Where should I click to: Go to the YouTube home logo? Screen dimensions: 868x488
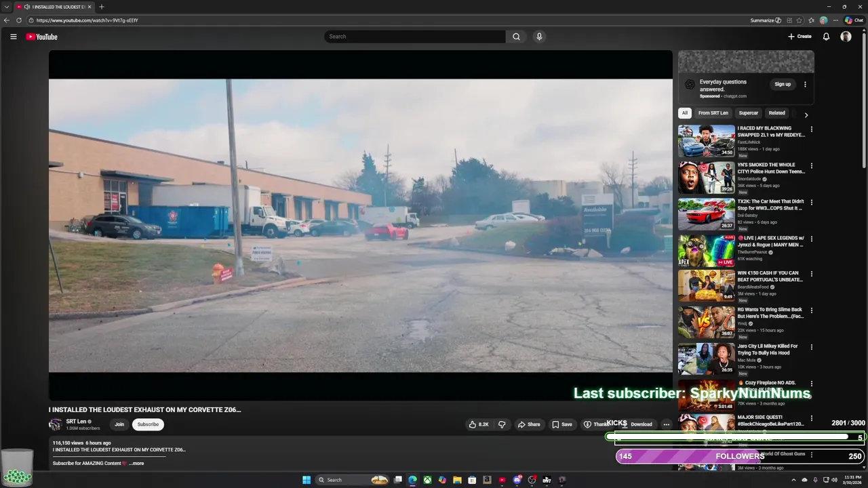tap(42, 37)
